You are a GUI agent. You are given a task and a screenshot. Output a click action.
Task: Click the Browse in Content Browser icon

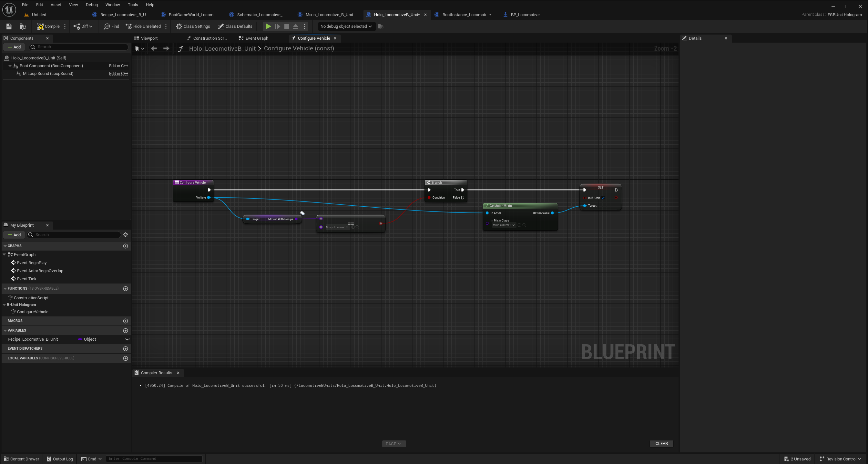tap(23, 26)
